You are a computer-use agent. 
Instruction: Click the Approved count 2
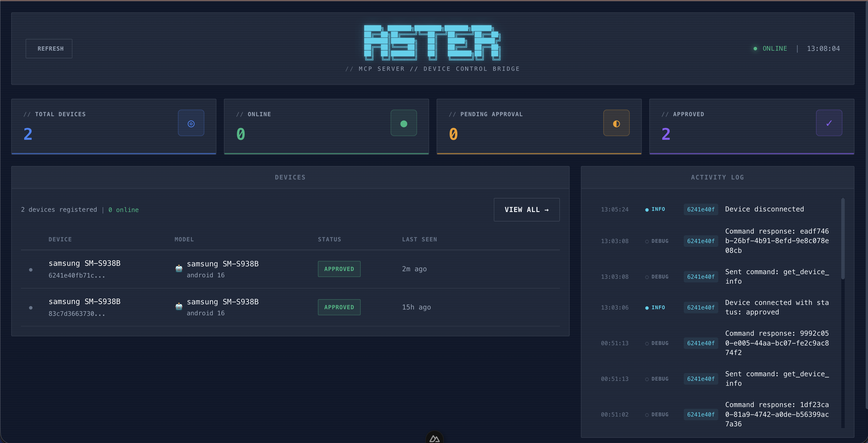(x=666, y=134)
